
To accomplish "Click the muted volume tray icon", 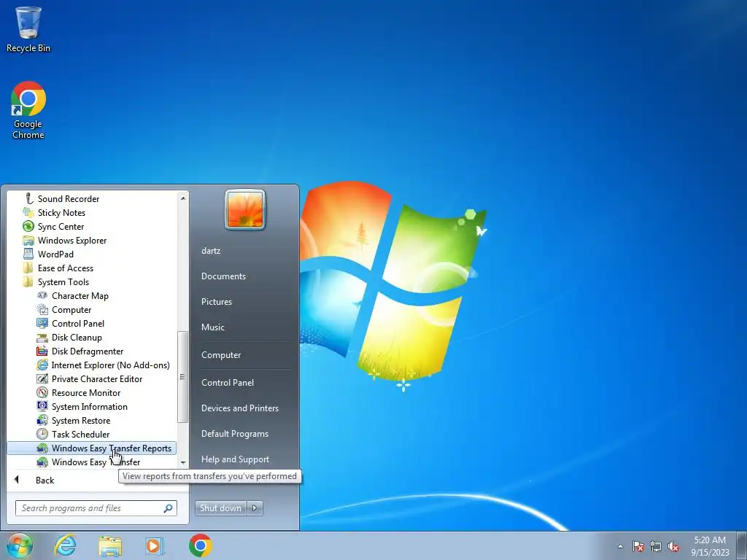I will (673, 546).
